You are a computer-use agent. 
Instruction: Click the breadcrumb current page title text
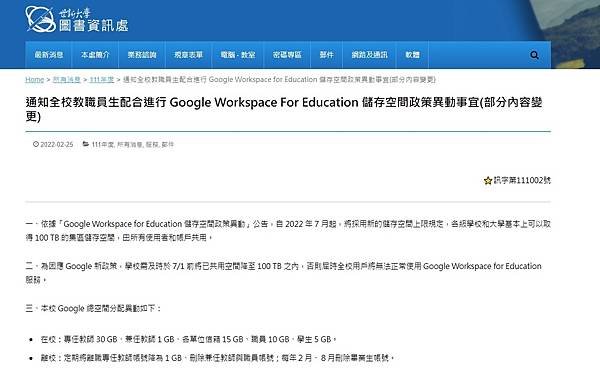pos(279,80)
